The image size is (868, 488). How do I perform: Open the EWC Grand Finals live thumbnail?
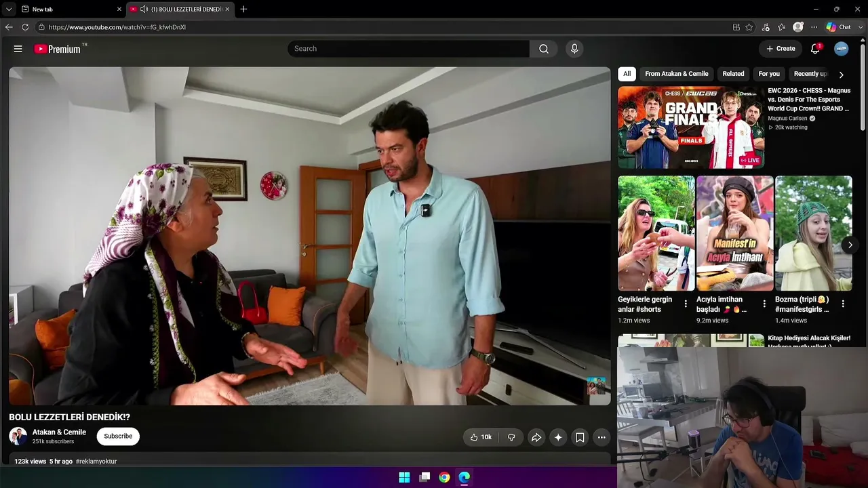point(691,127)
